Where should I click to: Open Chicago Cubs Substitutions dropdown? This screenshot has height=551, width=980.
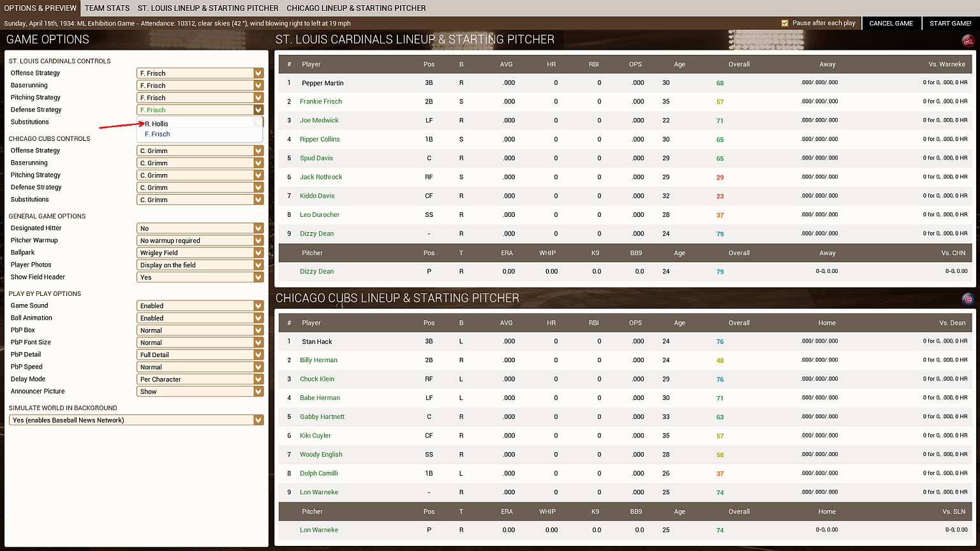pos(200,200)
